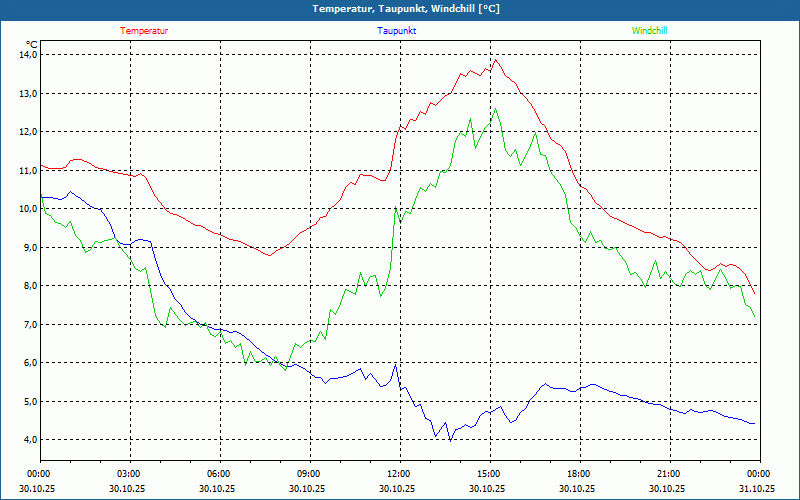800x500 pixels.
Task: Select the 03:00 time axis label
Action: [x=129, y=474]
